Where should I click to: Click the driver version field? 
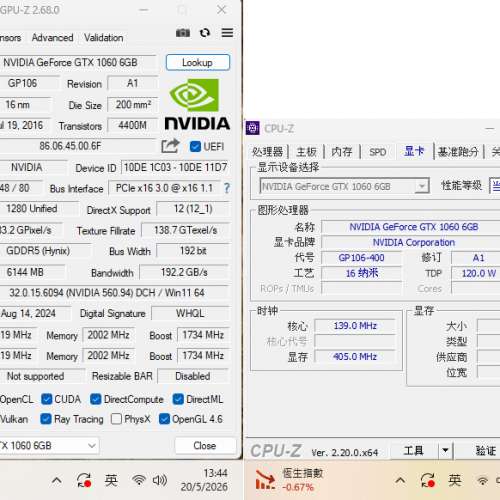tap(115, 293)
